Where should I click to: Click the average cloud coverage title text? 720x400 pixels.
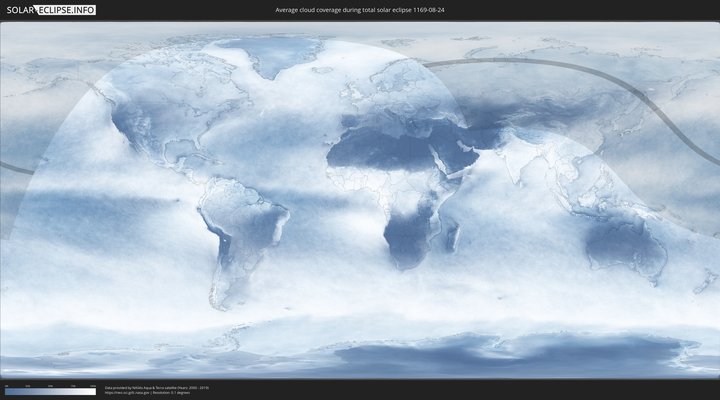[x=360, y=10]
